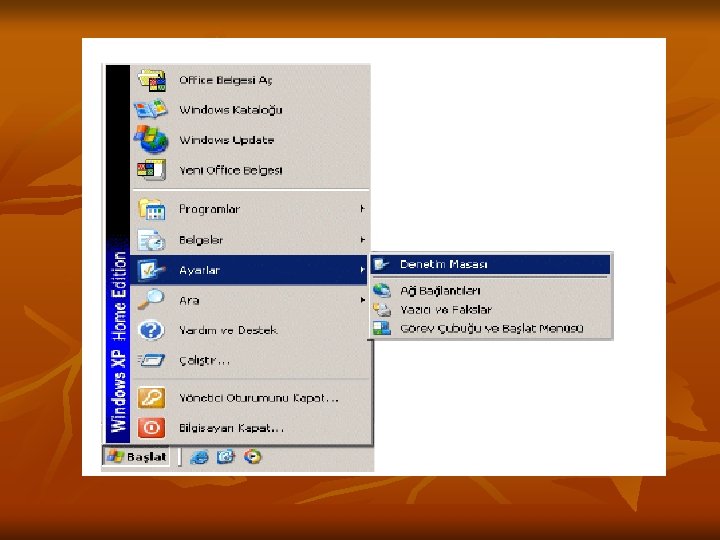
Task: Select Görev Çubuğu ve Başlat Menüsü
Action: (x=491, y=328)
